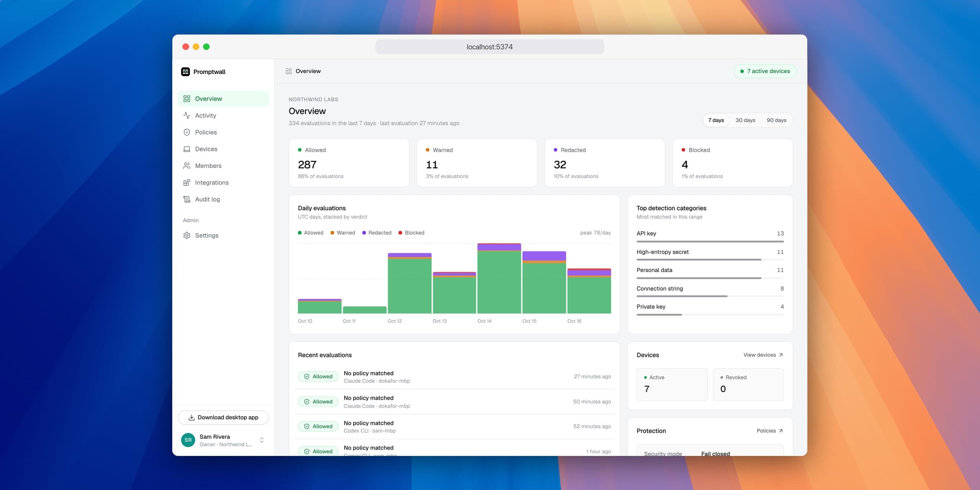Click the API key detection progress bar
This screenshot has width=980, height=490.
pos(710,242)
